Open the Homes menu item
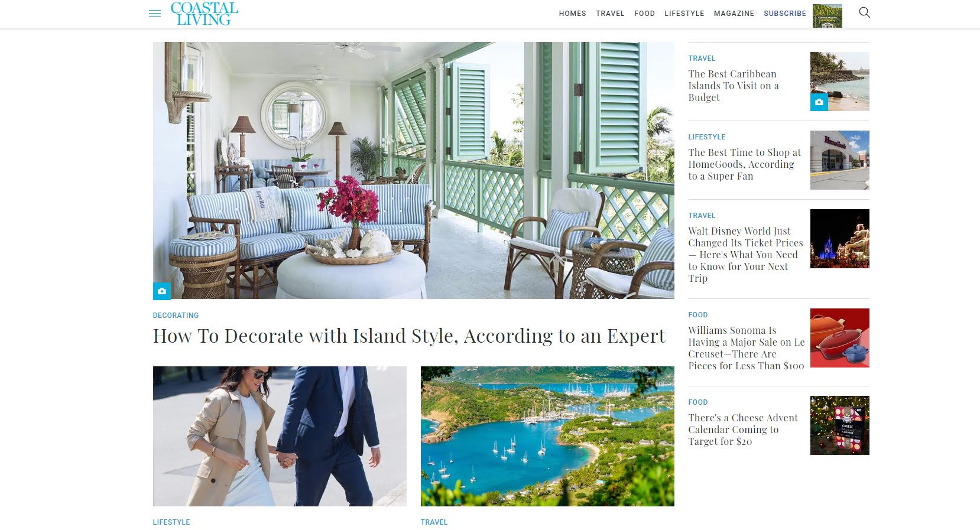 (572, 14)
